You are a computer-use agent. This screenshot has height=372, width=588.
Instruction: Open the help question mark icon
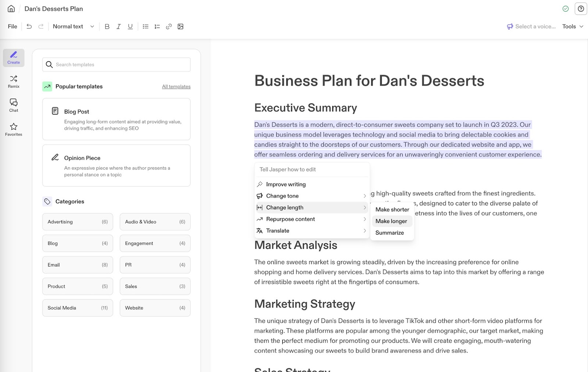coord(581,9)
